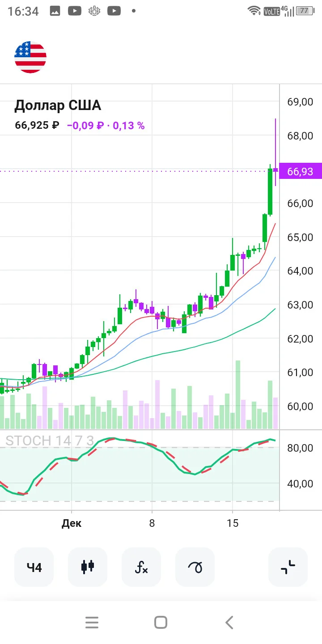Open Android recent apps menu button

(92, 622)
